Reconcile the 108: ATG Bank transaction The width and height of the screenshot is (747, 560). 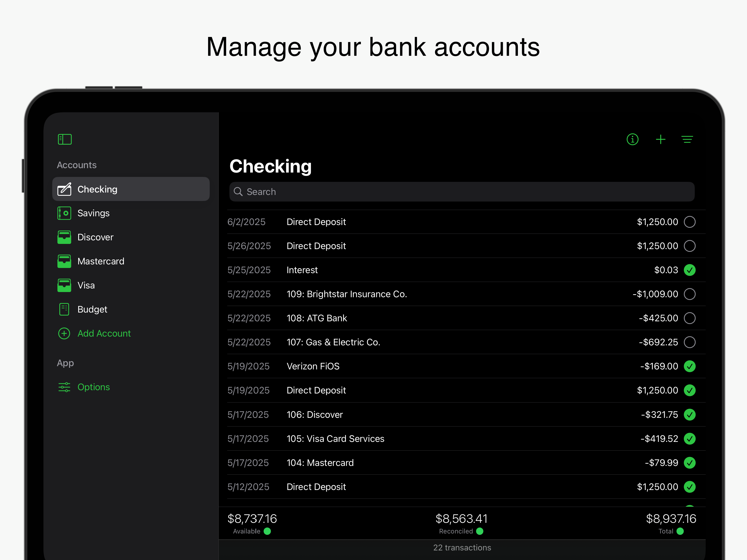[689, 318]
